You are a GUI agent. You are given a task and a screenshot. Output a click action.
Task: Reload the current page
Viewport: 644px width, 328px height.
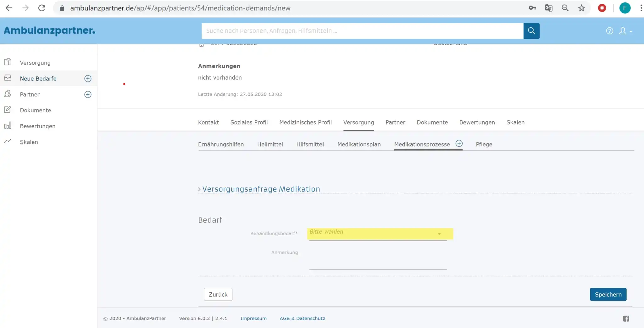[42, 8]
